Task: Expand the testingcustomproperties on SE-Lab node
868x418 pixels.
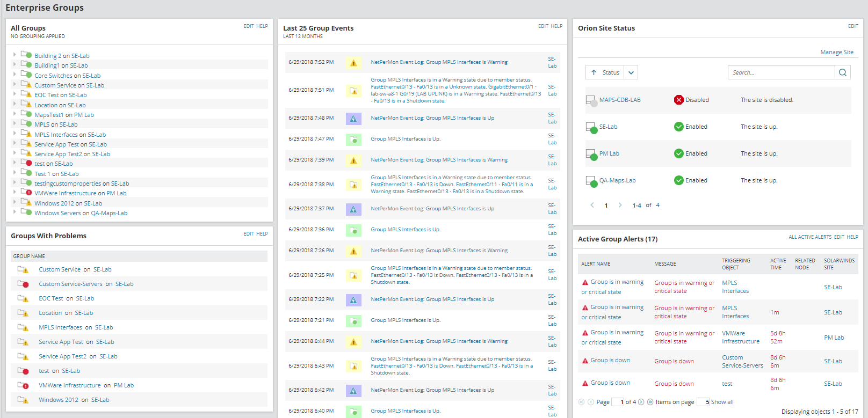Action: pos(15,182)
